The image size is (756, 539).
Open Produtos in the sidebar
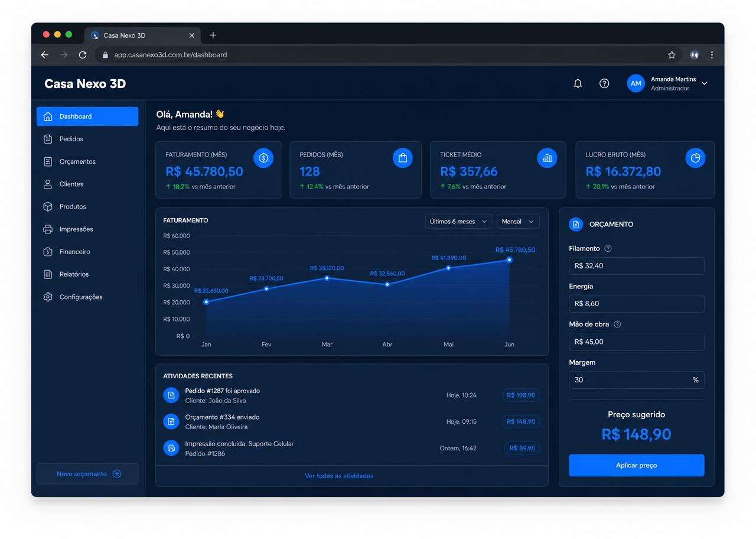click(x=87, y=206)
